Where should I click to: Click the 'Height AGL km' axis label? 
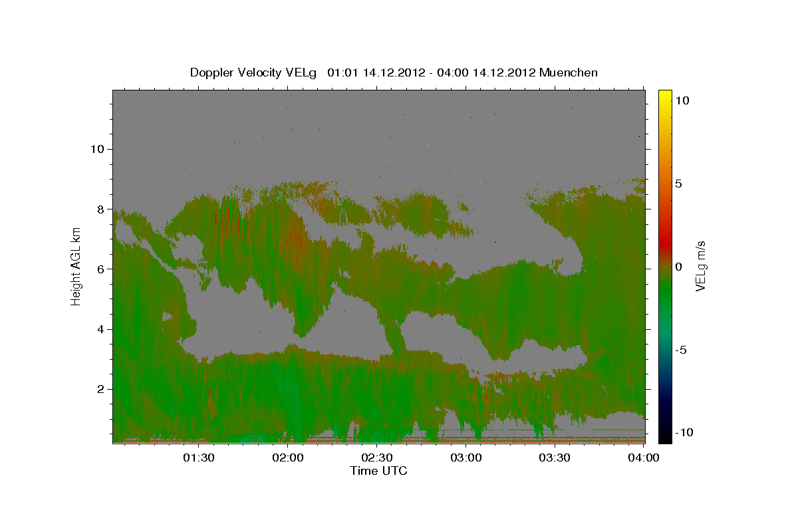point(76,267)
